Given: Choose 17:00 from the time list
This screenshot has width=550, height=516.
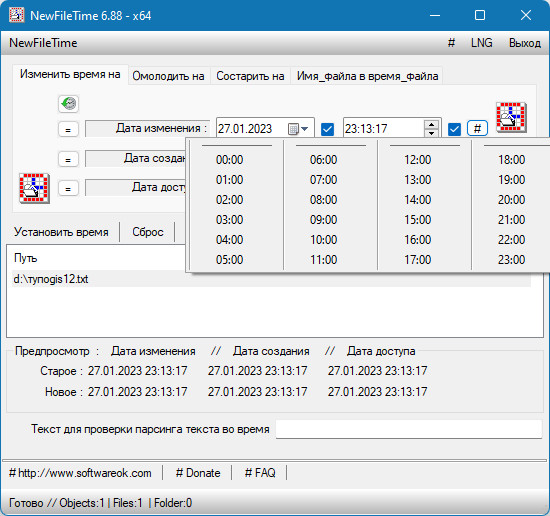Looking at the screenshot, I should 417,260.
